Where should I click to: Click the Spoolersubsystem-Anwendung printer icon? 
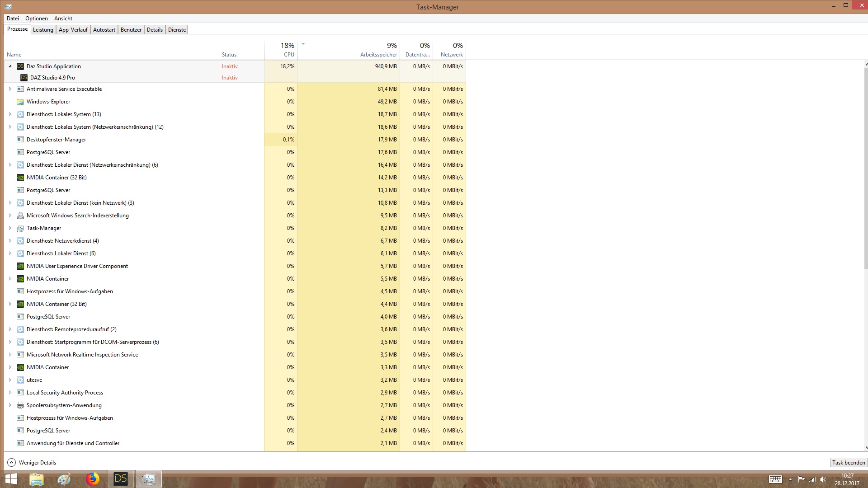click(x=20, y=405)
